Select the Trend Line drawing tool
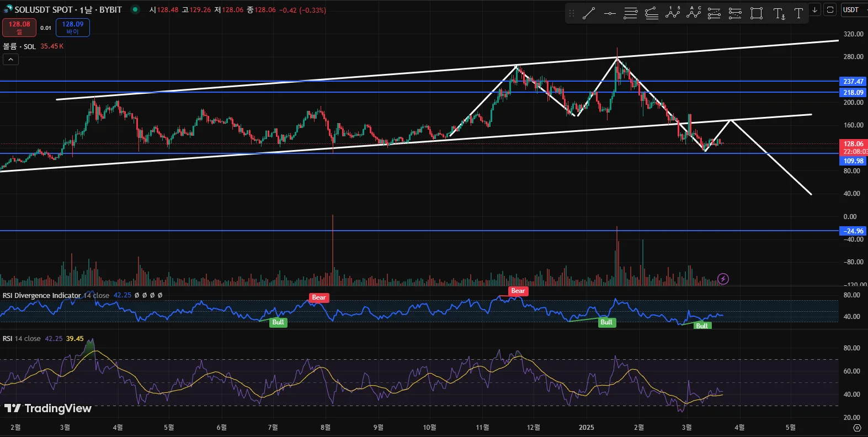 (589, 13)
